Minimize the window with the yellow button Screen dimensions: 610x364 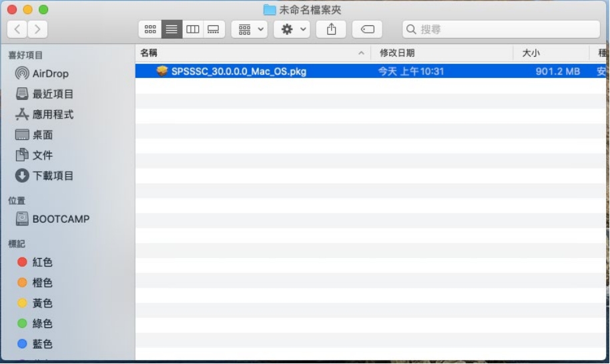coord(27,9)
